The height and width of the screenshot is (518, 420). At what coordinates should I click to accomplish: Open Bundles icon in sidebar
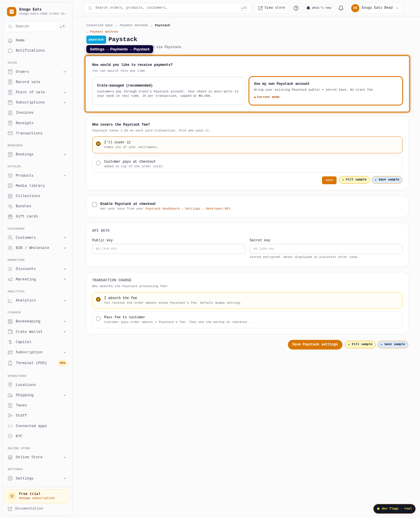coord(10,206)
